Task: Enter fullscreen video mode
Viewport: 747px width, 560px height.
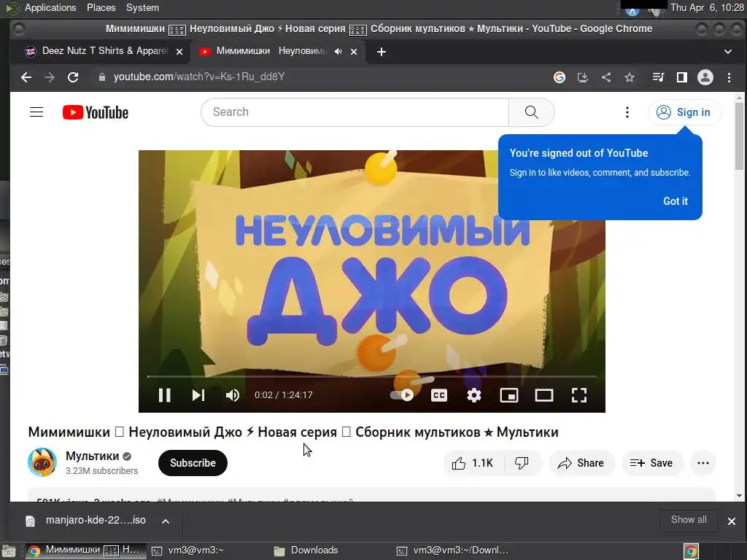Action: (x=578, y=395)
